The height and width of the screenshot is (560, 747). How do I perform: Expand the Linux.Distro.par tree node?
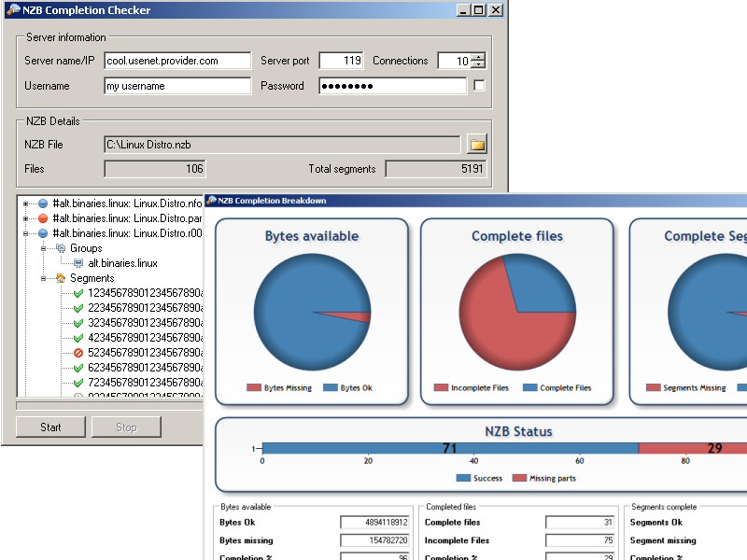26,218
